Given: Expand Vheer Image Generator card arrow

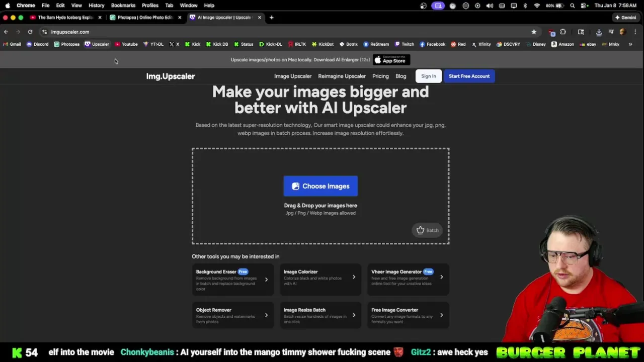Looking at the screenshot, I should (441, 277).
